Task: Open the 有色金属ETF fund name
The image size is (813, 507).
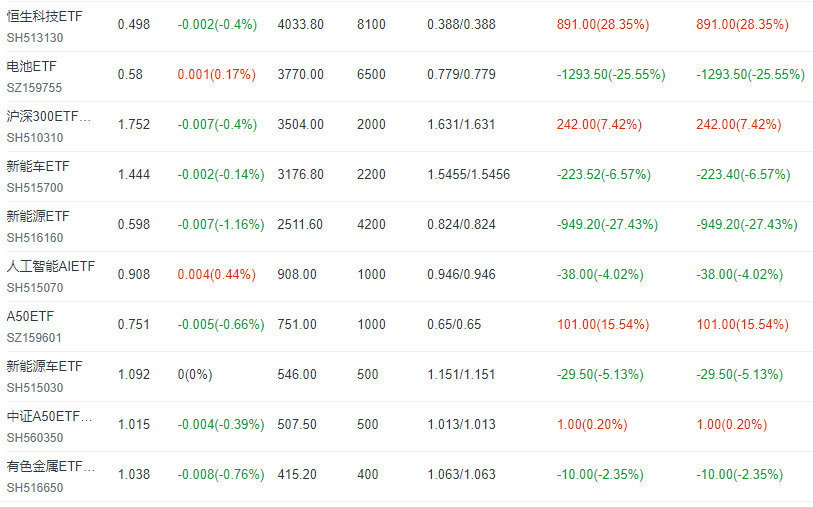Action: coord(51,467)
